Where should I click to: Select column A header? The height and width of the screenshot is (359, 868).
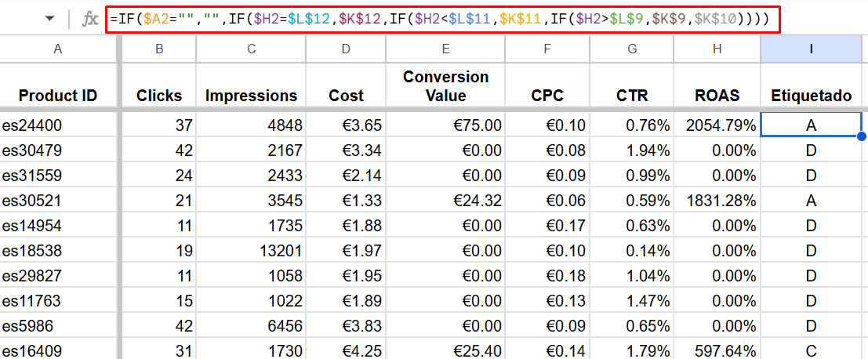(57, 49)
